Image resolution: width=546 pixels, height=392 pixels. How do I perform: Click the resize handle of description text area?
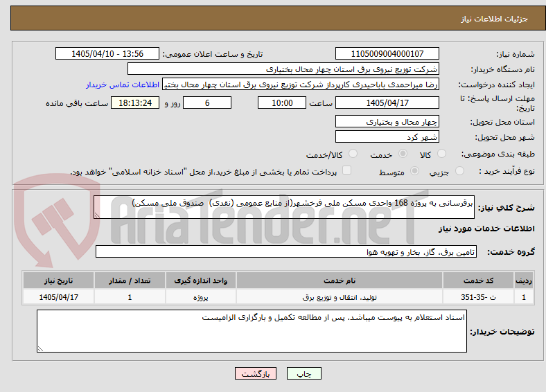tap(97, 215)
